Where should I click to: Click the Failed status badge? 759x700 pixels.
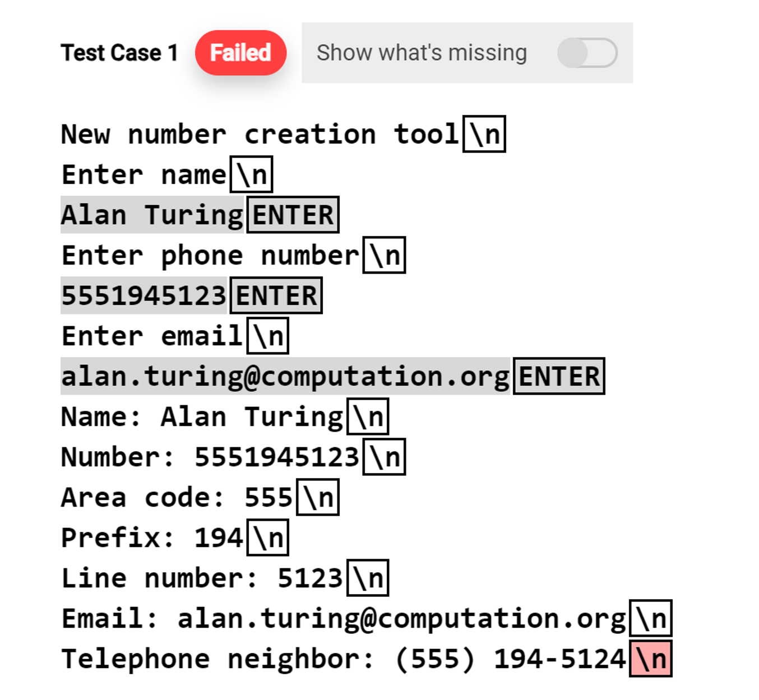240,52
